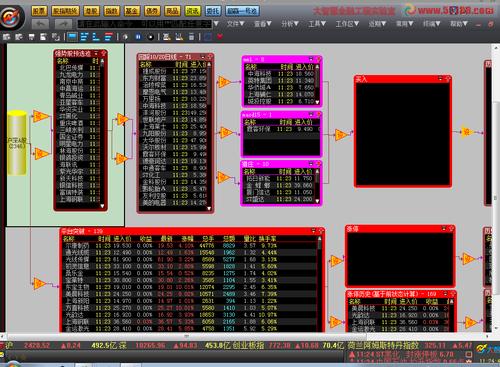Click the pin icon on the 潜庄 panel
Viewport: 500px width, 367px height.
point(318,164)
